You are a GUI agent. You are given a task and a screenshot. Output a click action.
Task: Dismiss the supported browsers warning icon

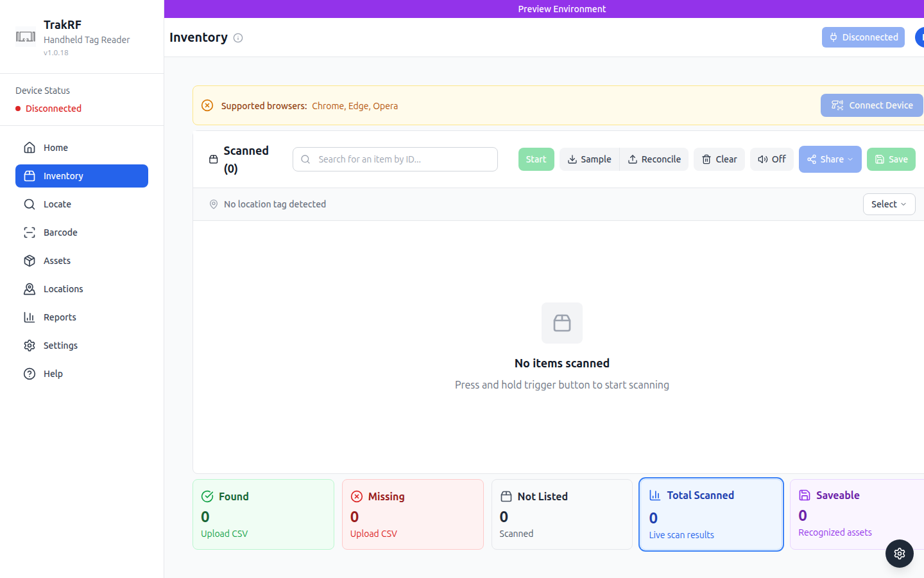pyautogui.click(x=207, y=106)
